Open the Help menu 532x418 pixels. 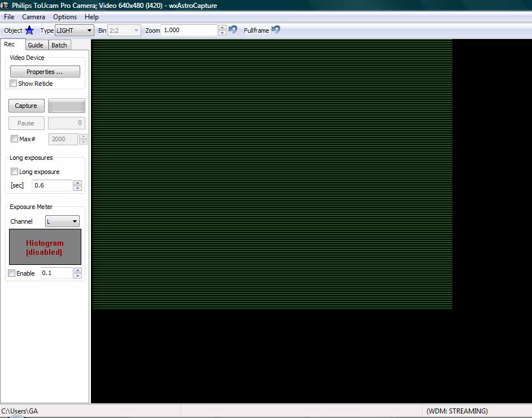coord(91,16)
